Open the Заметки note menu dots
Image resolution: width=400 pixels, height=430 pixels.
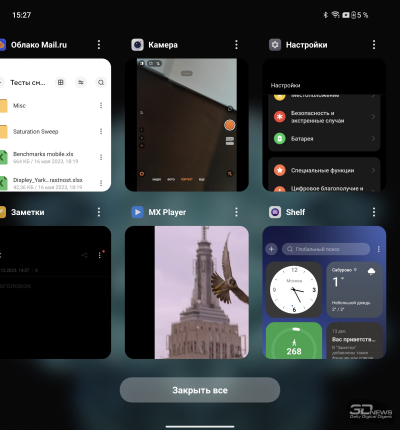tap(100, 255)
